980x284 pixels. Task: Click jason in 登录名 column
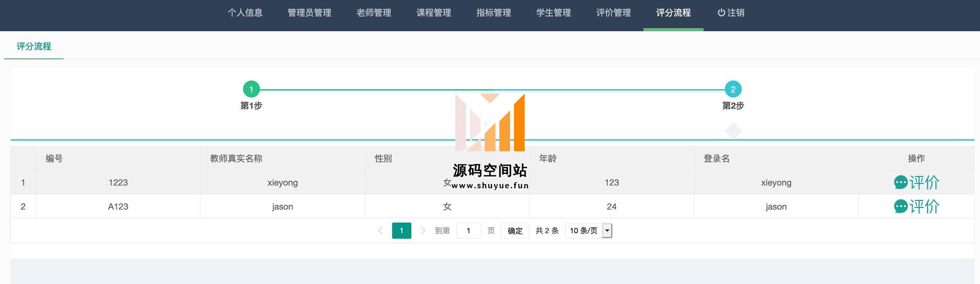[x=776, y=206]
